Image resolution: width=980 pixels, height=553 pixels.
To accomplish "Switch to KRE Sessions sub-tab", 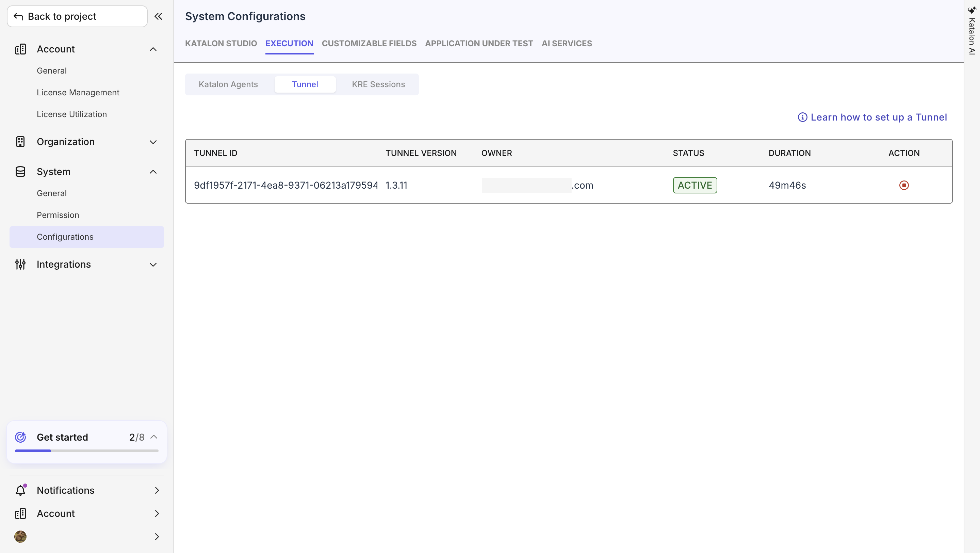I will 378,84.
